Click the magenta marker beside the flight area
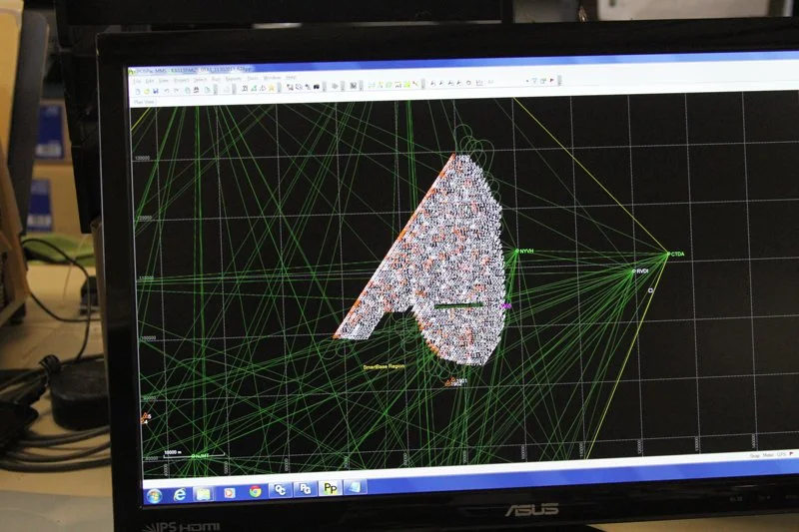This screenshot has width=799, height=532. [505, 306]
